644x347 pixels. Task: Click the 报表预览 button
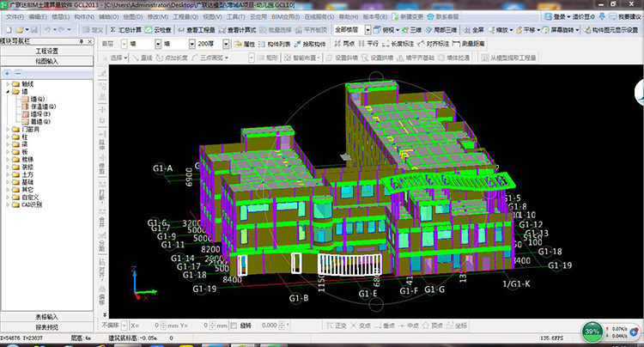point(47,327)
